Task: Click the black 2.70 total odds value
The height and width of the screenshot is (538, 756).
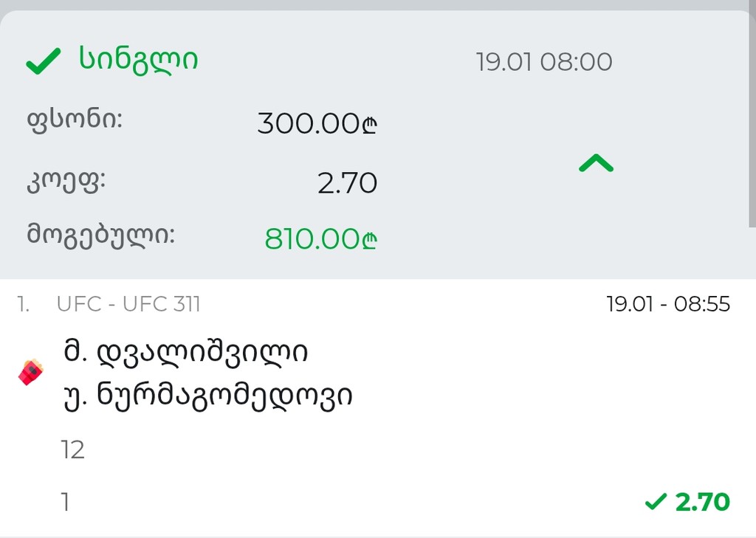Action: click(347, 182)
